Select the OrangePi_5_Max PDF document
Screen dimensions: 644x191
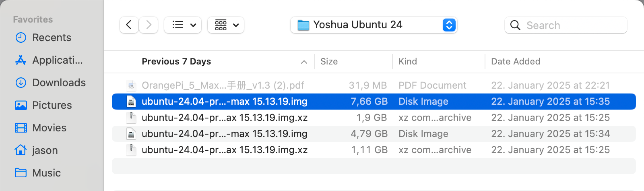point(223,85)
